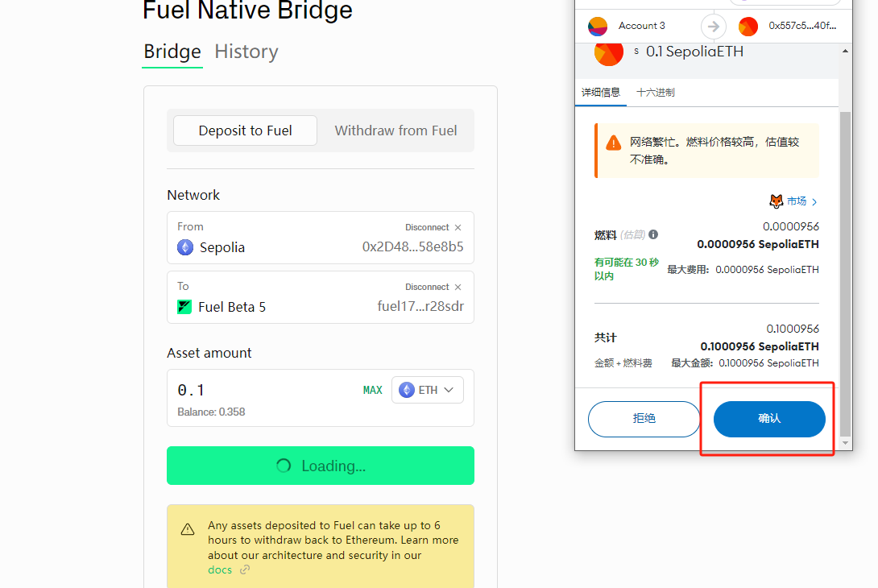The image size is (878, 588).
Task: Click the 市场 market fee link
Action: coord(797,201)
